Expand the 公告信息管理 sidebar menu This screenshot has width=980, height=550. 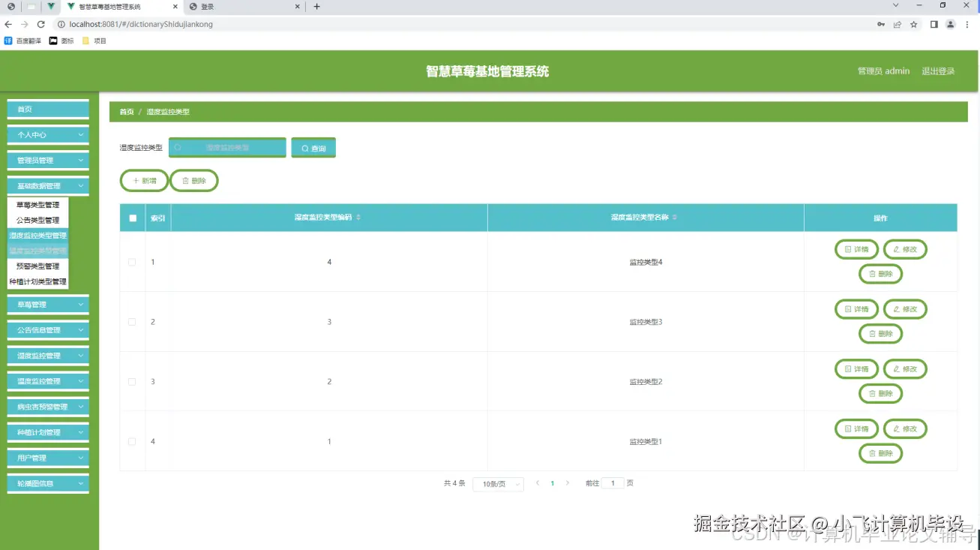pyautogui.click(x=48, y=330)
